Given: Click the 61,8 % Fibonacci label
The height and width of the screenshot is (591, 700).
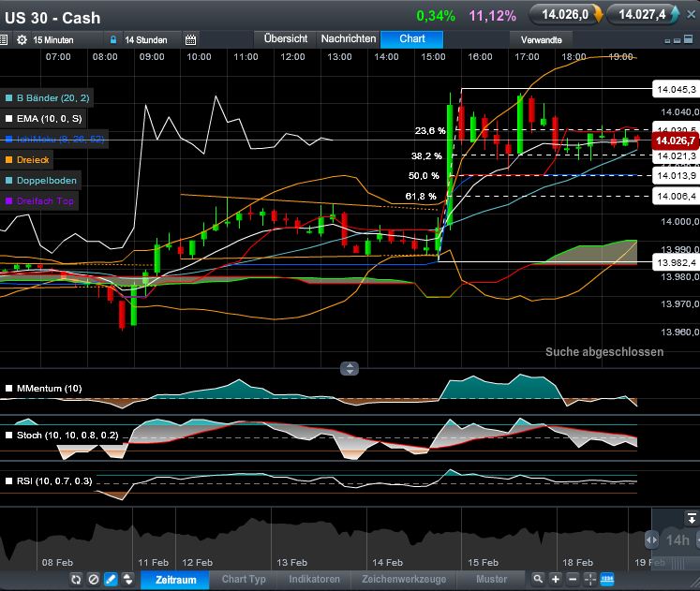Looking at the screenshot, I should point(421,197).
